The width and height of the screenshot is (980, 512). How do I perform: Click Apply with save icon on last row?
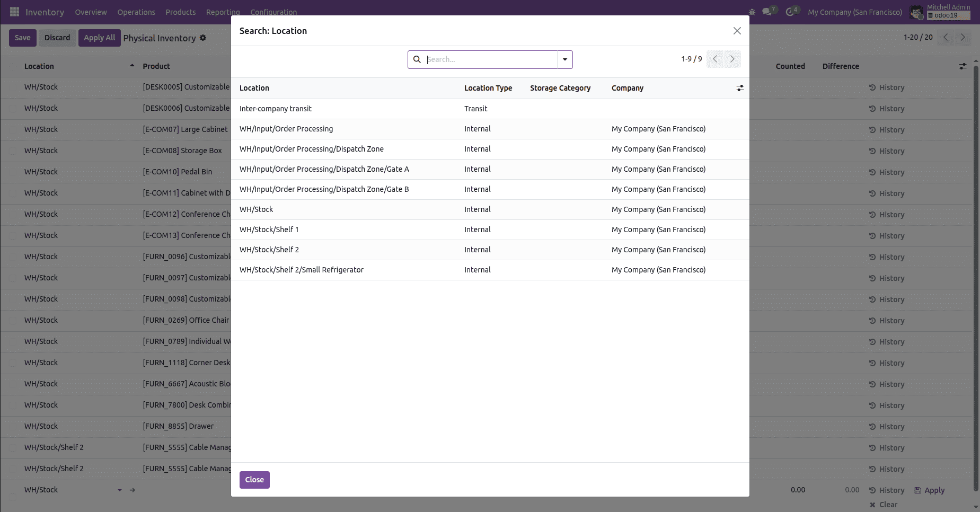tap(930, 490)
